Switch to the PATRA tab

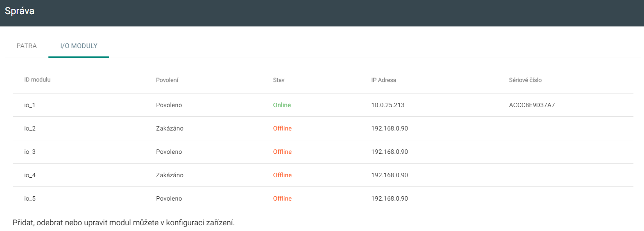[x=26, y=46]
